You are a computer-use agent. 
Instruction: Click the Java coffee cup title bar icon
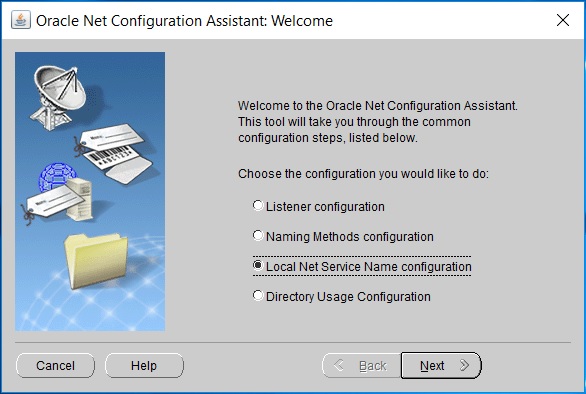tap(21, 20)
